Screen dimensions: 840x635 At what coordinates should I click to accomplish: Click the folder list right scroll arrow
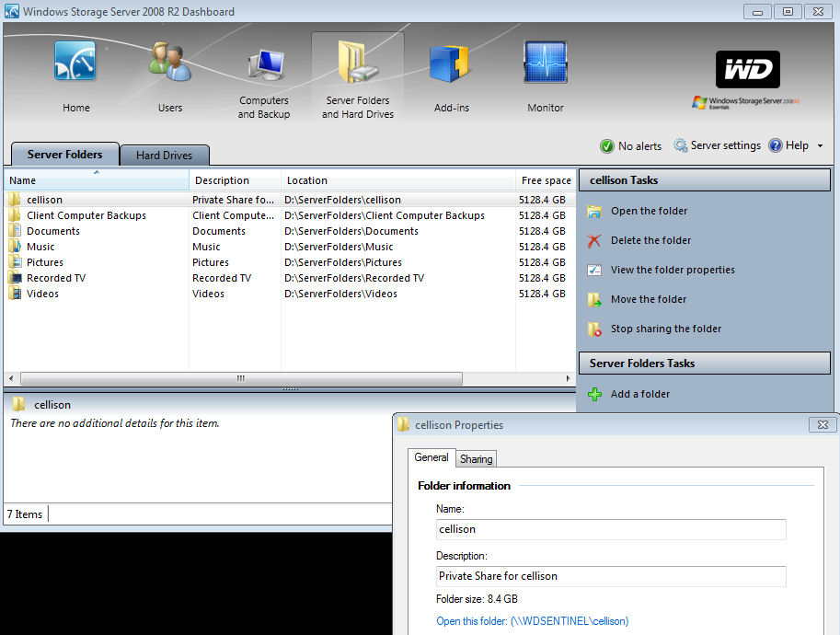(x=569, y=378)
